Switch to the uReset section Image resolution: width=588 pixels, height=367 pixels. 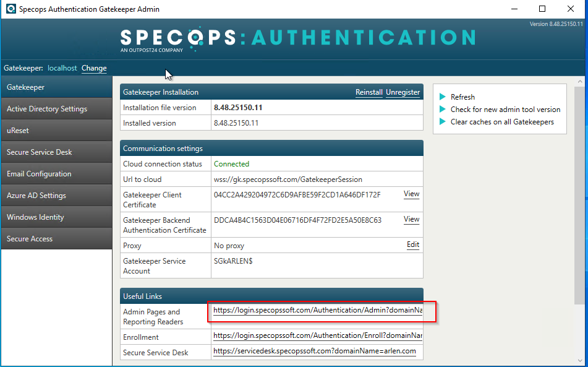[x=56, y=131]
